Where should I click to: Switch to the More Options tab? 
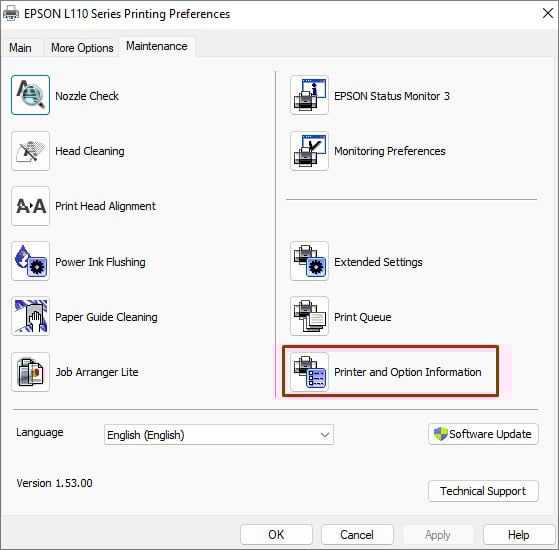[x=82, y=48]
